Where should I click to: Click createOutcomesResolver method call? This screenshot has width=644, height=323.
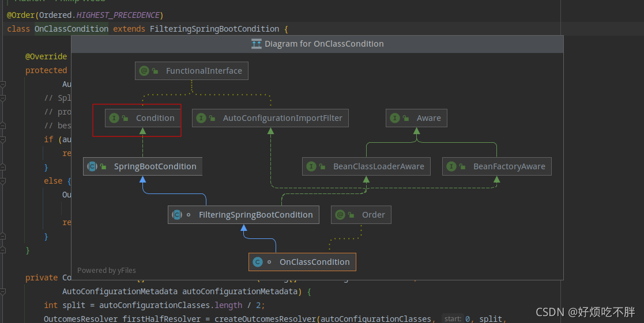coord(265,319)
